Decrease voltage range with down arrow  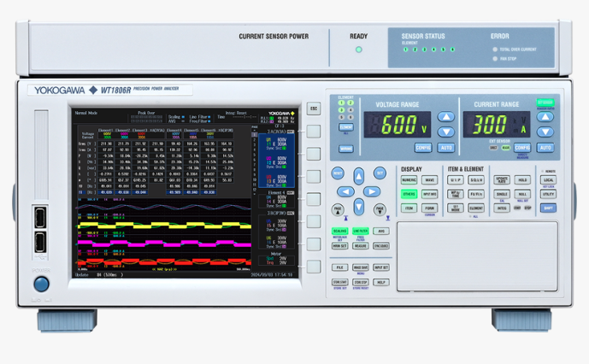(x=445, y=132)
